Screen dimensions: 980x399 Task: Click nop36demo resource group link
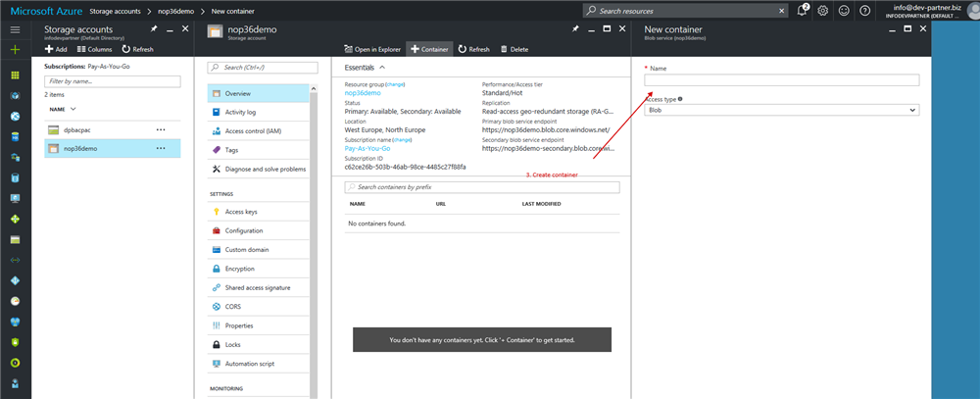click(x=363, y=92)
